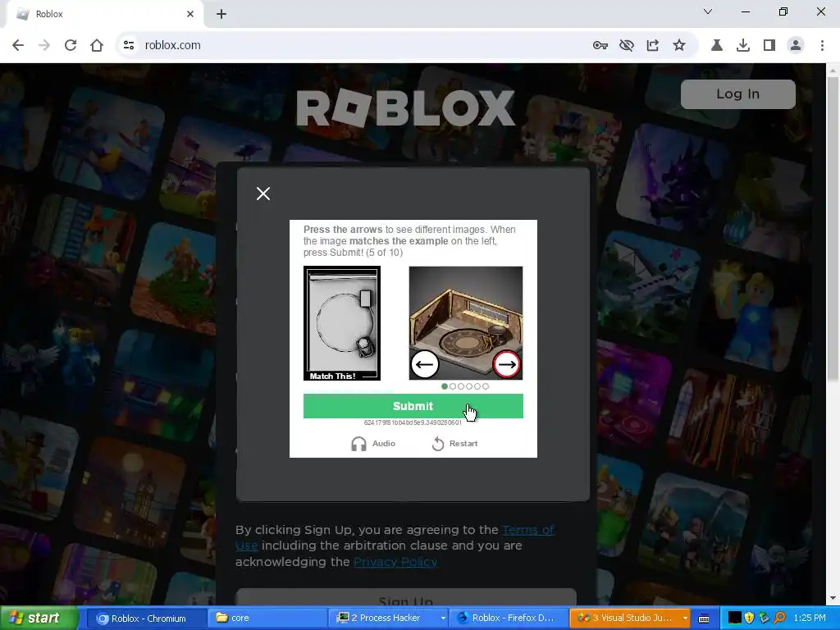Close the captcha dialog with X
The image size is (840, 630).
[x=263, y=194]
